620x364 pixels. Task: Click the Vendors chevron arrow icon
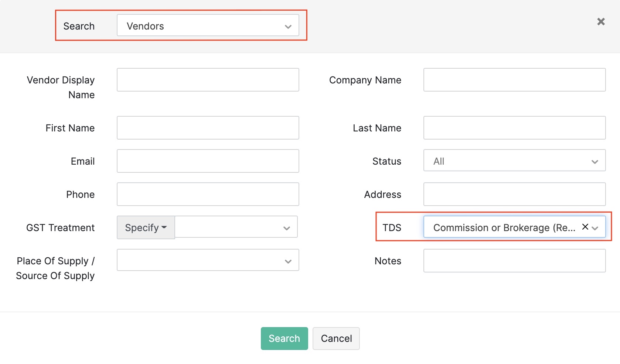coord(288,27)
